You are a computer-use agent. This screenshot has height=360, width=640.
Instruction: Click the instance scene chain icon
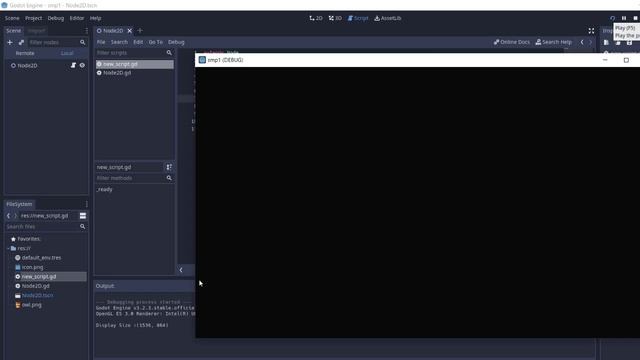point(21,42)
